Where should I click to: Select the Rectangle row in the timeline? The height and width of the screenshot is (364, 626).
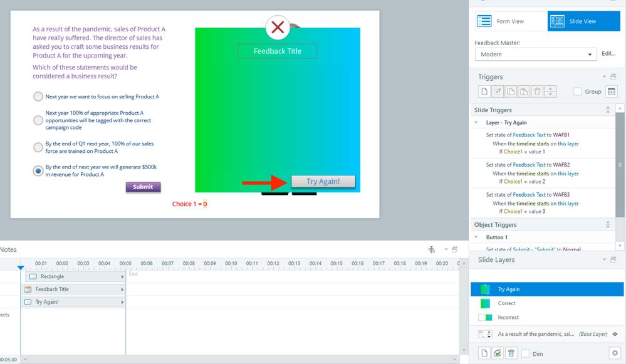click(x=75, y=276)
